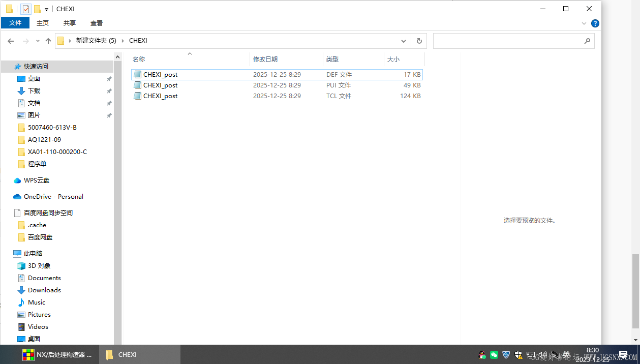Open the WeChat tray icon

click(x=494, y=355)
